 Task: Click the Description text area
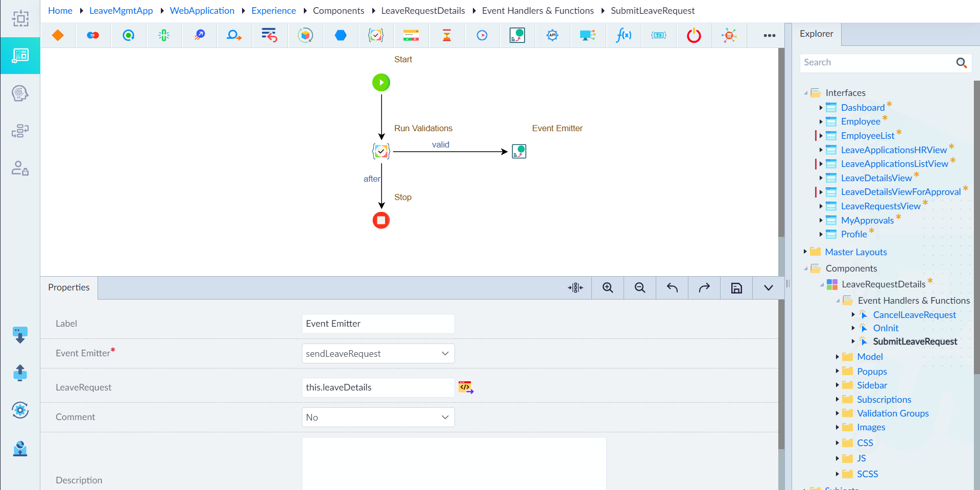454,463
